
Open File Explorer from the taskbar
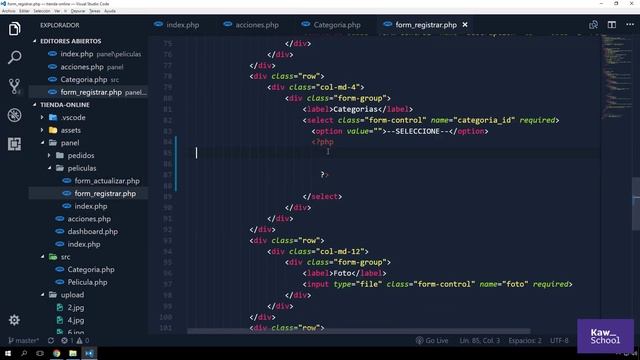(73, 353)
